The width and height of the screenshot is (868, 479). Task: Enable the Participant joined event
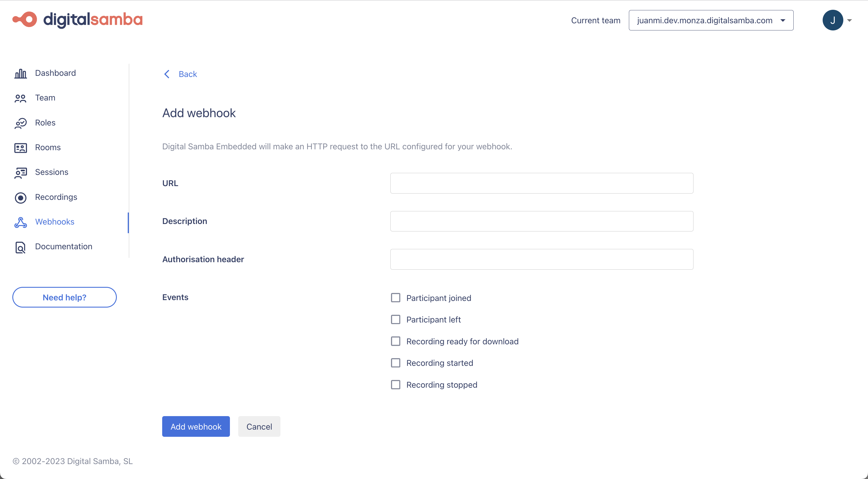(396, 298)
